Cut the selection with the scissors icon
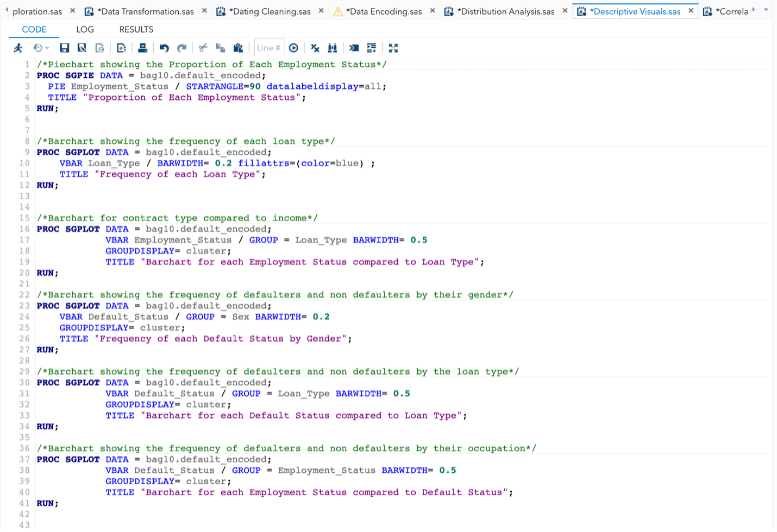777x532 pixels. click(203, 48)
